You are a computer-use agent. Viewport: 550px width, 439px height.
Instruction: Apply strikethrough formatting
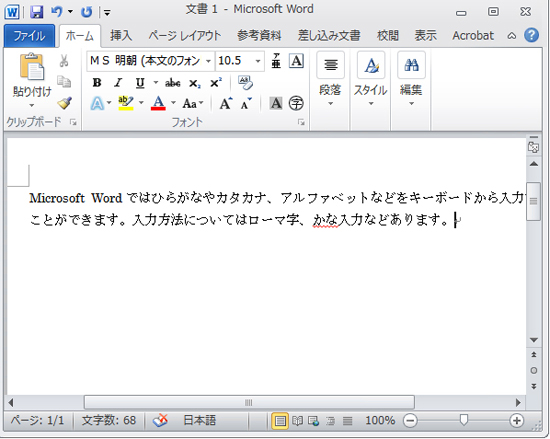pos(173,83)
